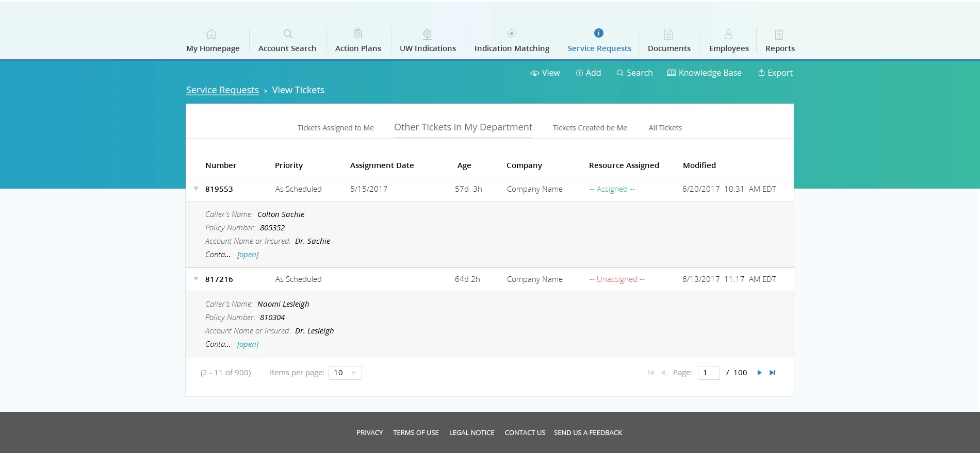
Task: Click the Documents page icon
Action: pyautogui.click(x=668, y=34)
